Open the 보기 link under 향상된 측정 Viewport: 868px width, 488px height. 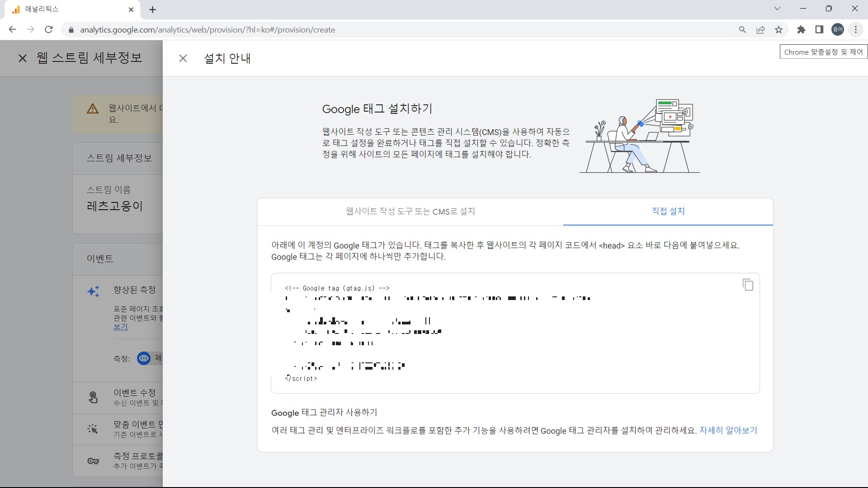(120, 326)
